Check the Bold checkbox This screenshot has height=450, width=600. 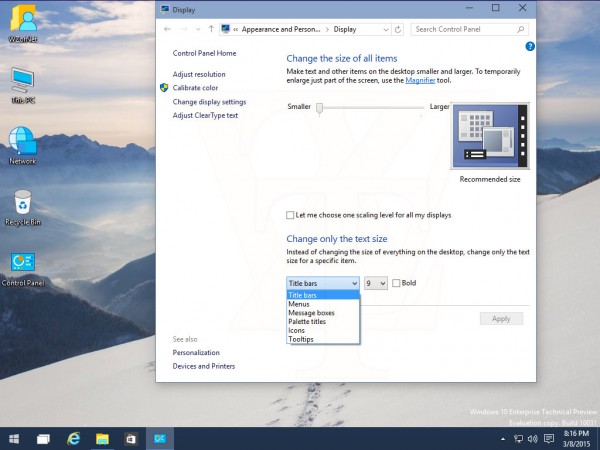tap(397, 283)
